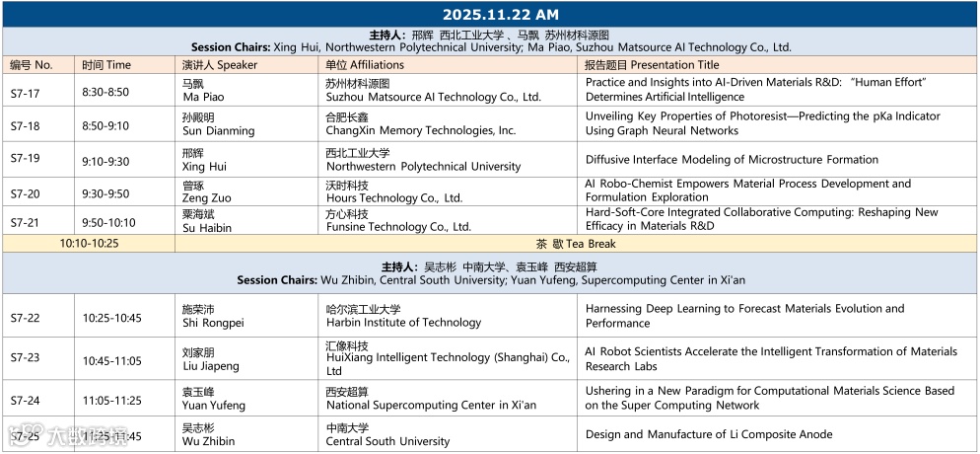
Task: Click the 'Hard-Soft-Core Integrated Collaborative Computing' title
Action: [x=762, y=219]
